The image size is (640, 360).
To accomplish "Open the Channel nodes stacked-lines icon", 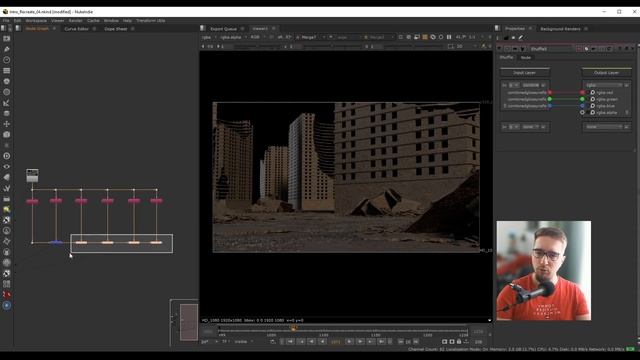I will pos(7,71).
